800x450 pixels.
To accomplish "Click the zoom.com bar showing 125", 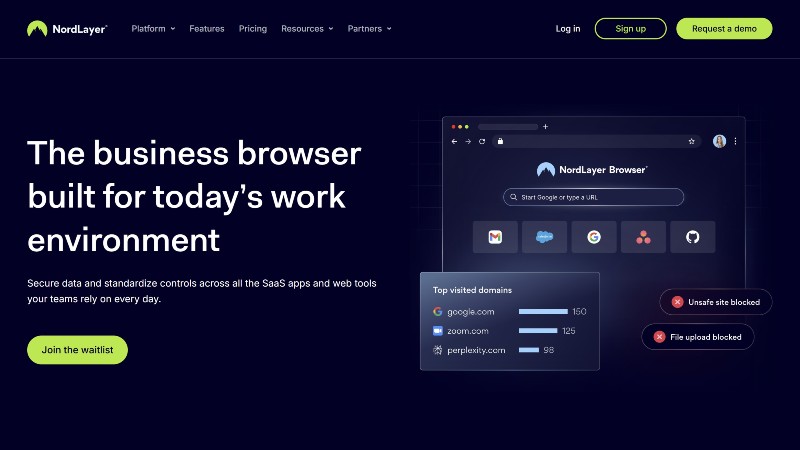I will pyautogui.click(x=538, y=331).
